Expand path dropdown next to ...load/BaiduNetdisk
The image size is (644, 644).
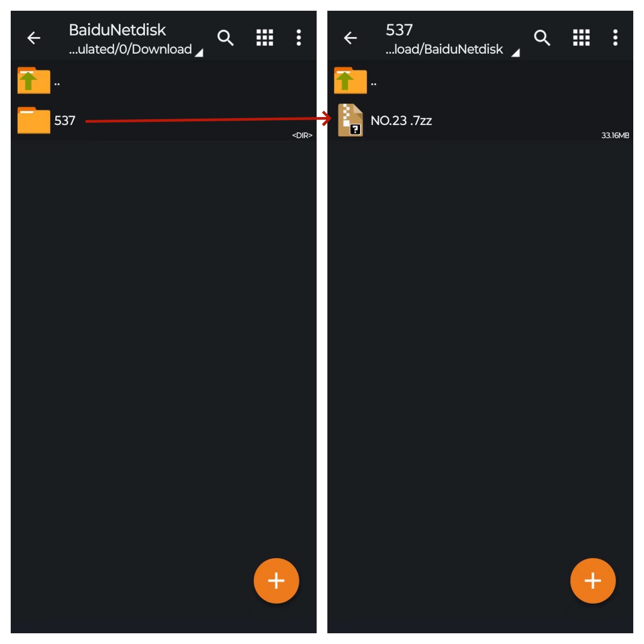click(x=516, y=53)
